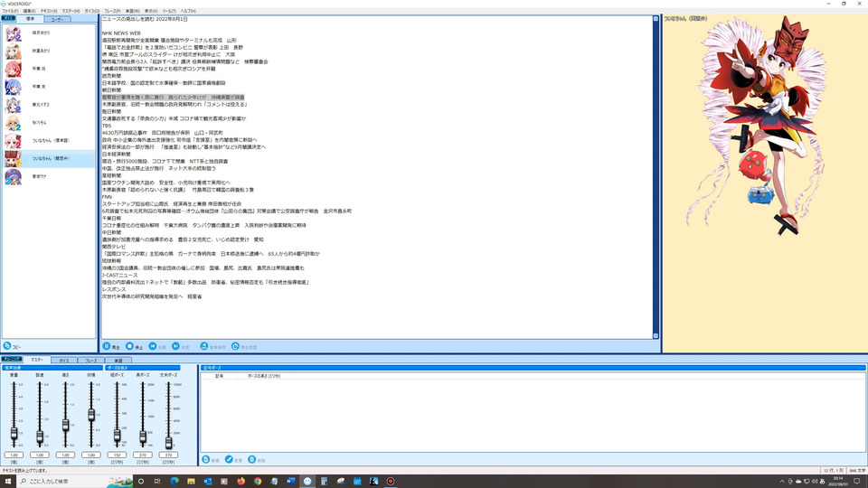Open Google Chrome from the taskbar
Image resolution: width=868 pixels, height=488 pixels.
258,482
